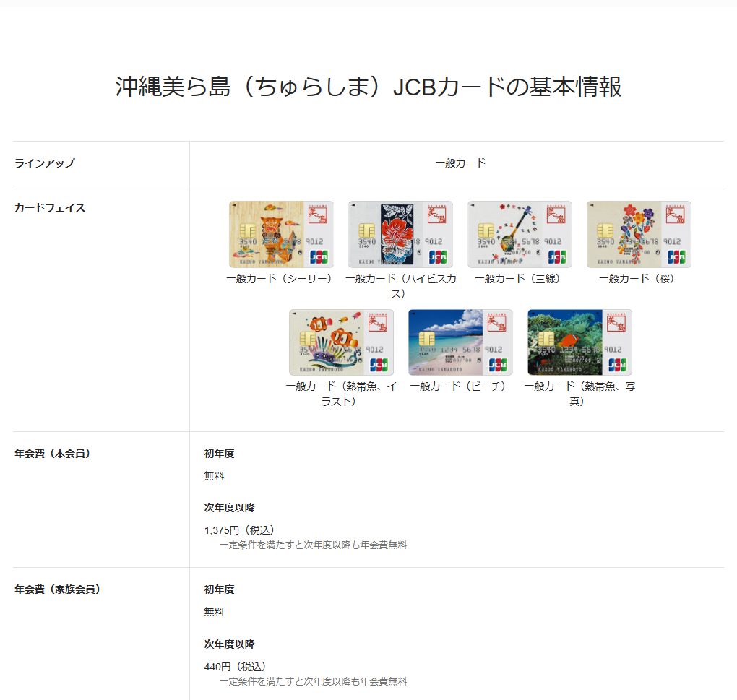Click the 年会費（家族会員） row label

[x=57, y=589]
